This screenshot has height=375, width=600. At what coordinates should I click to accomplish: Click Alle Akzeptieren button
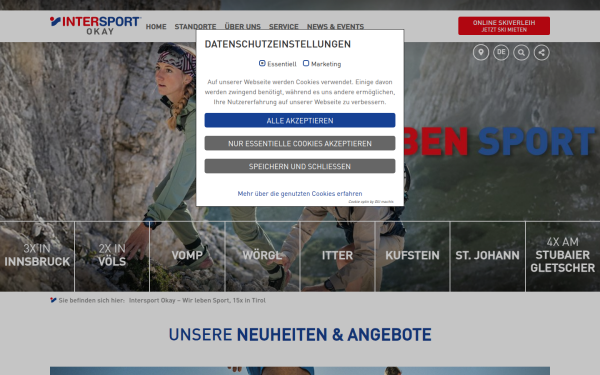click(300, 121)
